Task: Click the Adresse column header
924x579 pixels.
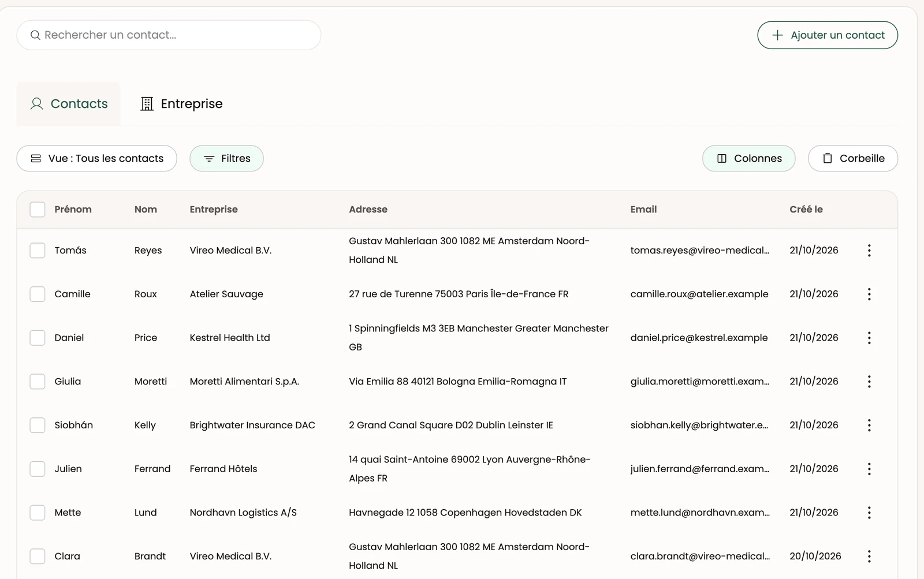Action: 368,209
